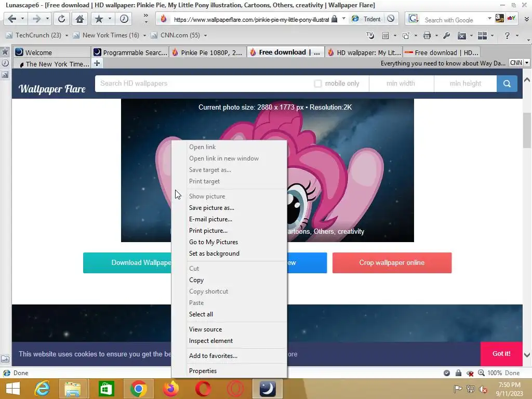The height and width of the screenshot is (399, 532).
Task: Click the zoom magnifier in status bar
Action: click(x=481, y=373)
